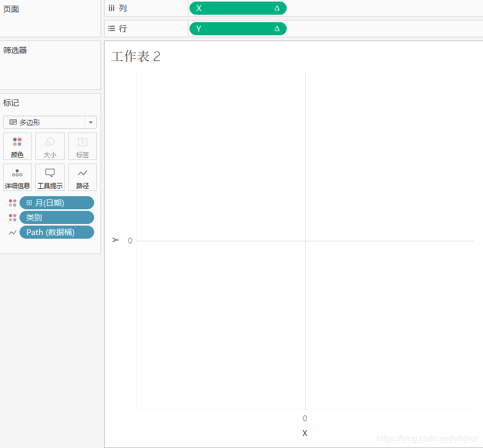Open the 工具提示 tooltip card

[50, 177]
